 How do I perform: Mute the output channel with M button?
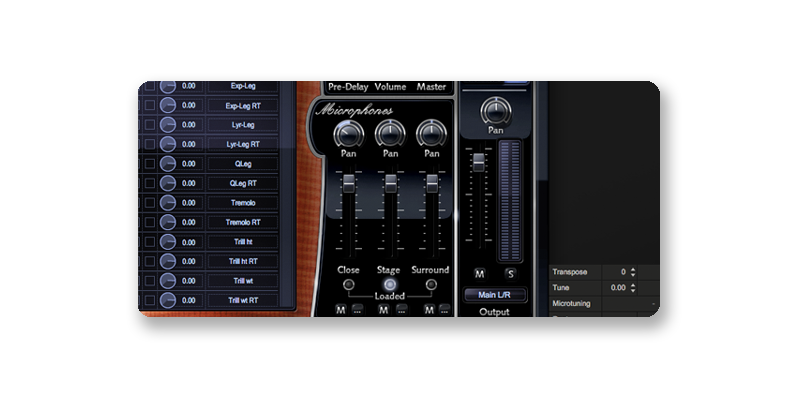tap(480, 273)
